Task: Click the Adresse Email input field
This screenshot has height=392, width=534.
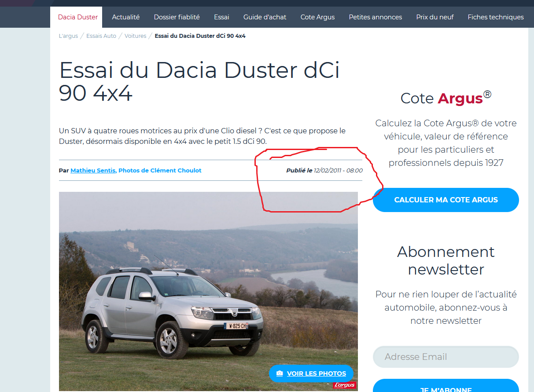Action: (446, 357)
